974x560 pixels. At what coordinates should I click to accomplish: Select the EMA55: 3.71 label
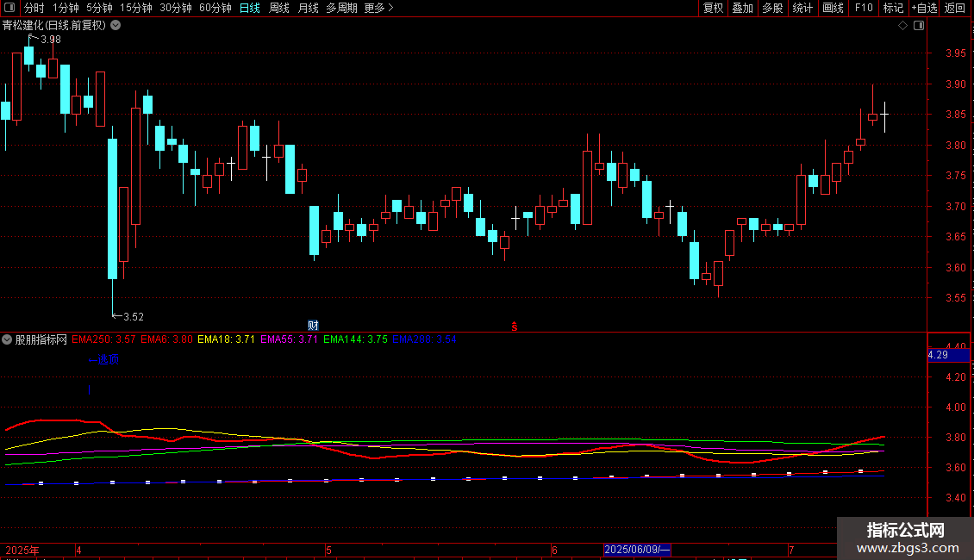pos(289,339)
